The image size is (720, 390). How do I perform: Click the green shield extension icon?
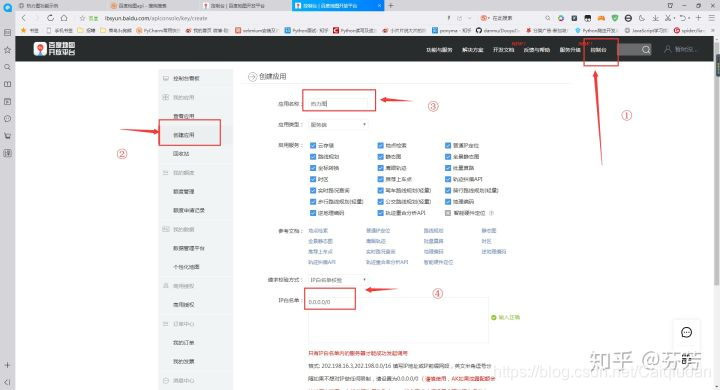coord(615,18)
